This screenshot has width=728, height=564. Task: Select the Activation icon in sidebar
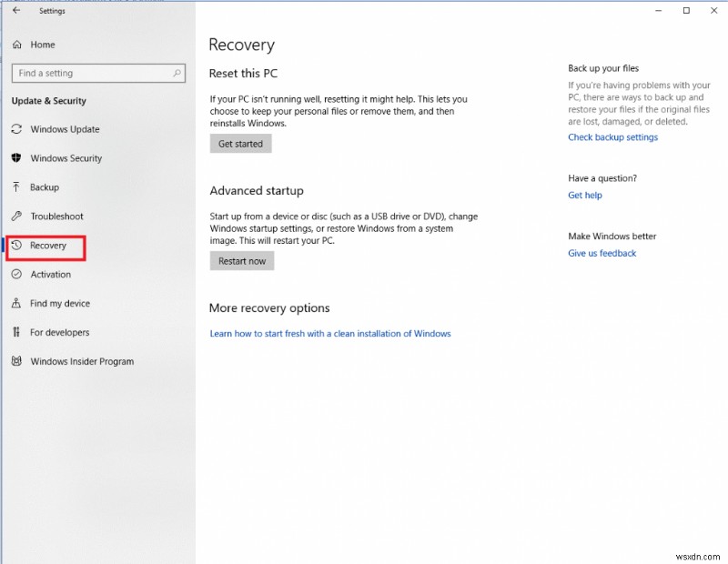click(16, 275)
